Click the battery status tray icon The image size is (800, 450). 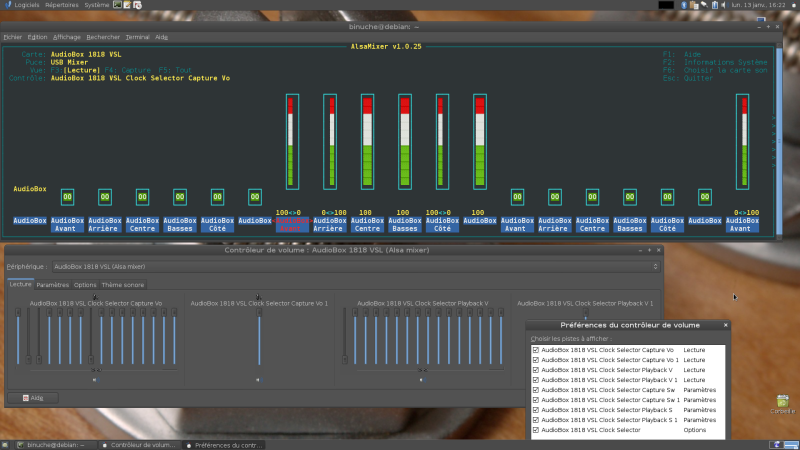[715, 5]
